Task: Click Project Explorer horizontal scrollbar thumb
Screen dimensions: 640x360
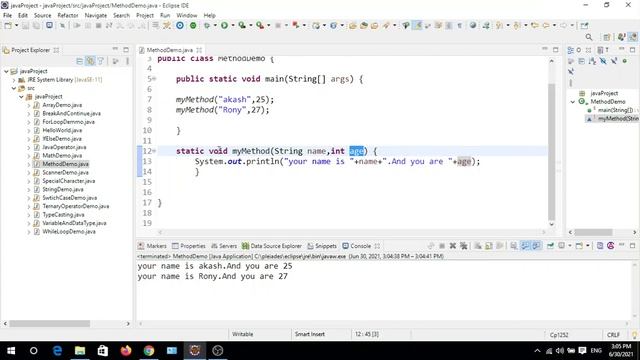Action: (49, 324)
